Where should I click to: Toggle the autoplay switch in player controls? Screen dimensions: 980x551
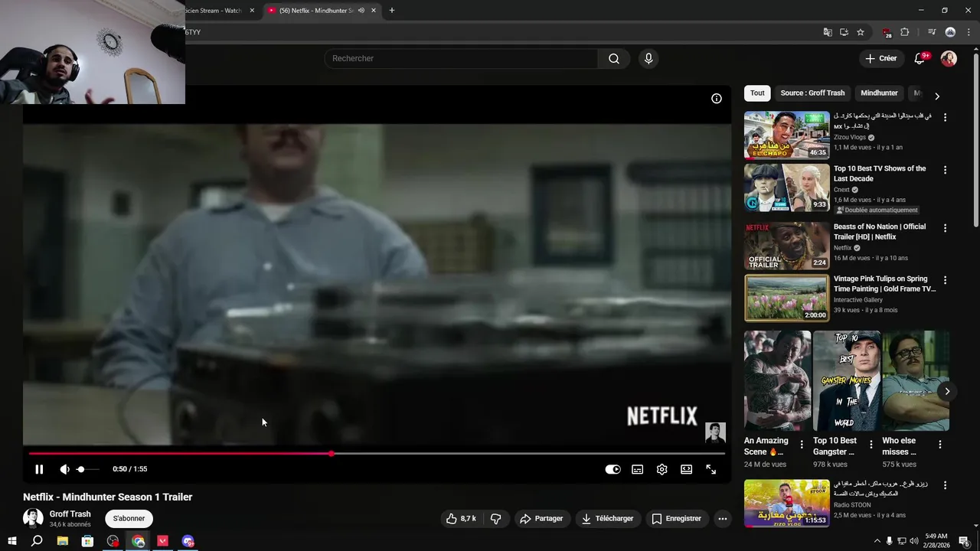[612, 469]
